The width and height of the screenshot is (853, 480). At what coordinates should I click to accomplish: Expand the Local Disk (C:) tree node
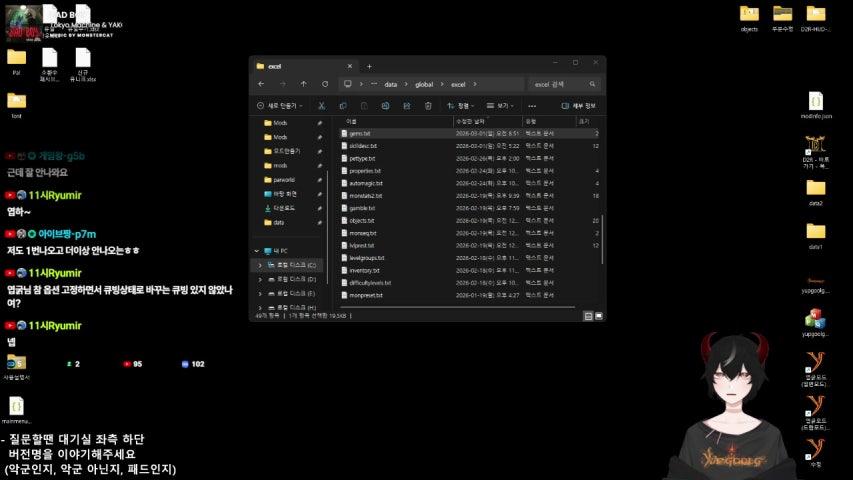click(x=260, y=265)
